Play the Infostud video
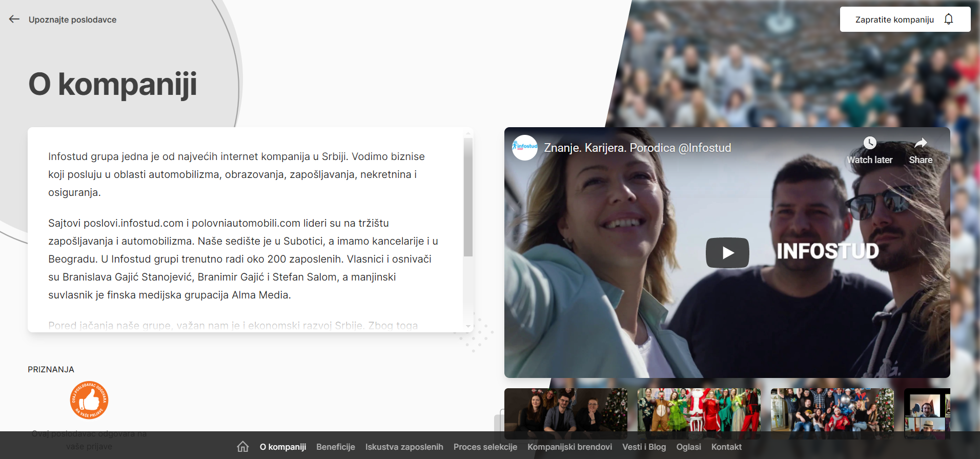 tap(727, 252)
